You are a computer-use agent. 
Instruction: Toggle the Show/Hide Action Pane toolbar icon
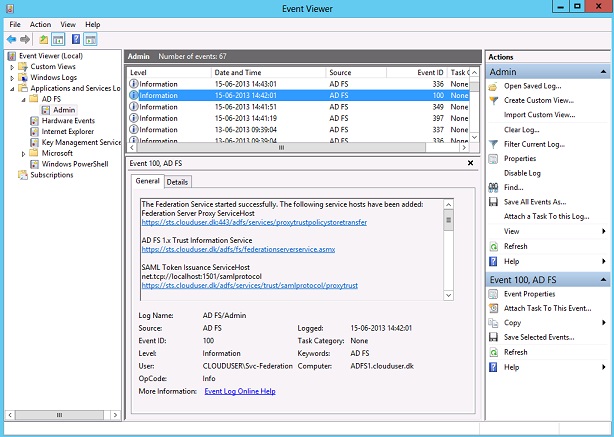pyautogui.click(x=90, y=39)
